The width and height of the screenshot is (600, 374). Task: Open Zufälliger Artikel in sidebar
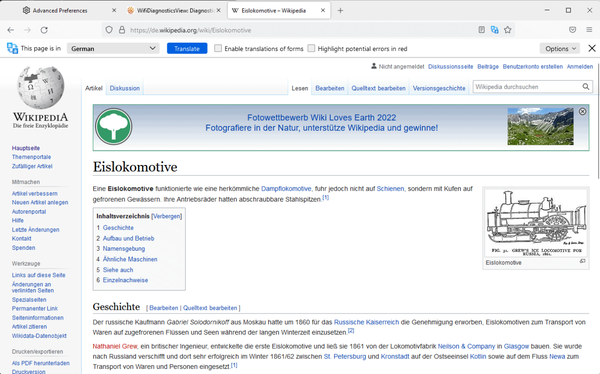point(32,166)
